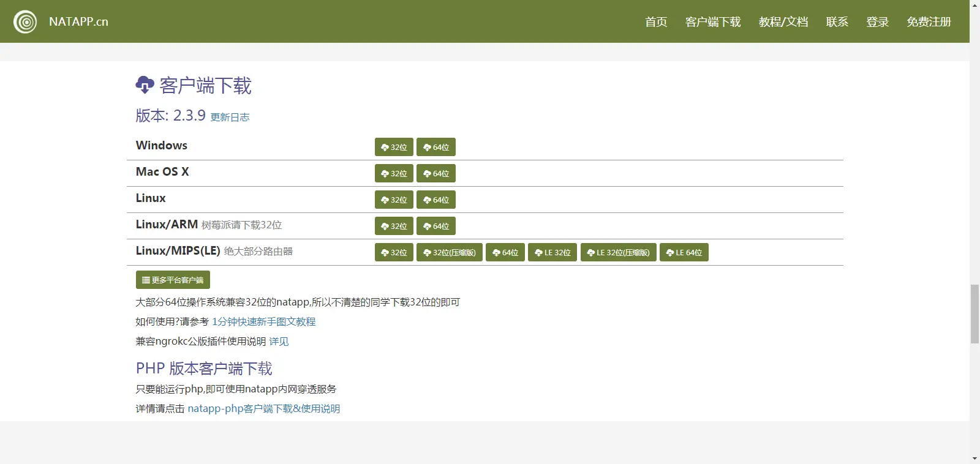Download Windows 32位 client
Screen dimensions: 980x464
(394, 147)
